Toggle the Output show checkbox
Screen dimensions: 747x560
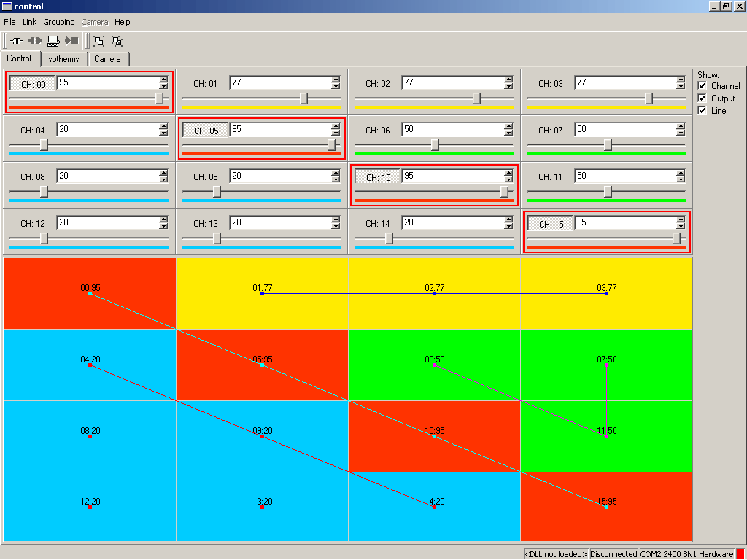click(x=703, y=98)
